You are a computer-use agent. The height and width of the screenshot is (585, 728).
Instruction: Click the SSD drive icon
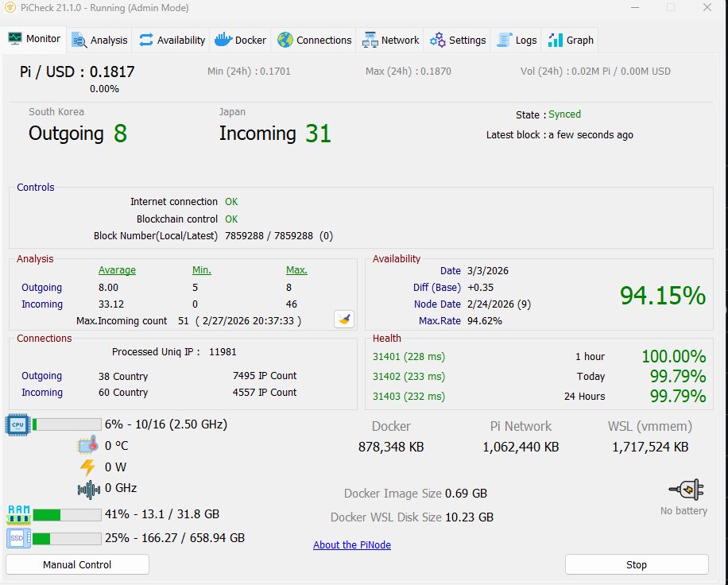pyautogui.click(x=18, y=538)
